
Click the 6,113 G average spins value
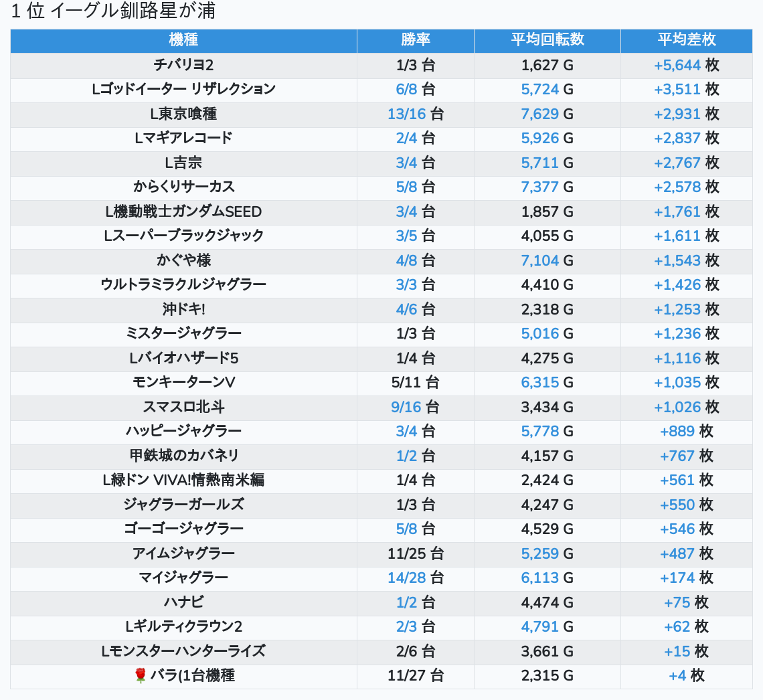coord(547,578)
